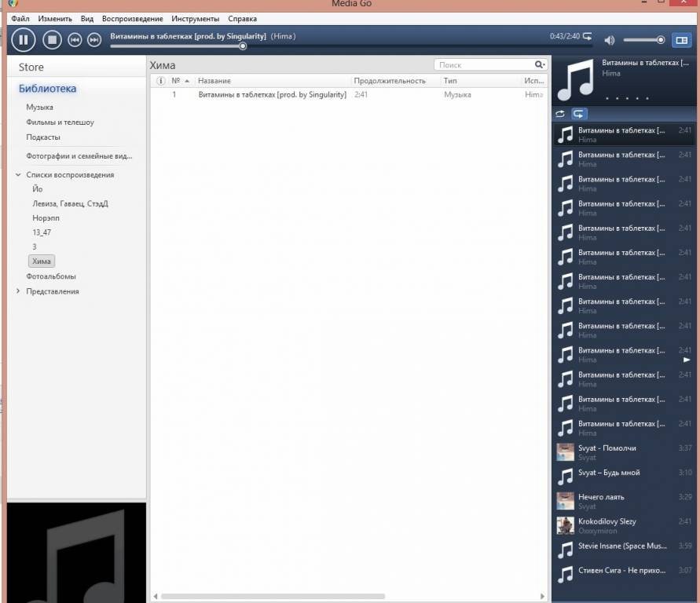Go to the Store section
Image resolution: width=700 pixels, height=603 pixels.
point(31,68)
